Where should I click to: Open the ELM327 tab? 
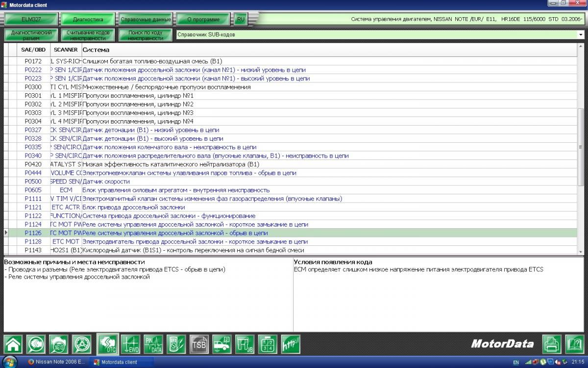pyautogui.click(x=31, y=20)
